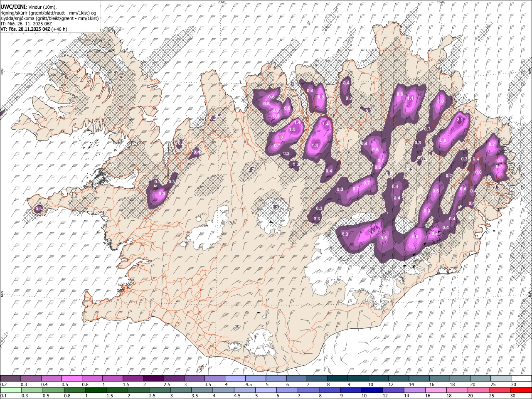Click the 'VT: Fös. 28.11.2025 04Z' valid time

point(25,29)
